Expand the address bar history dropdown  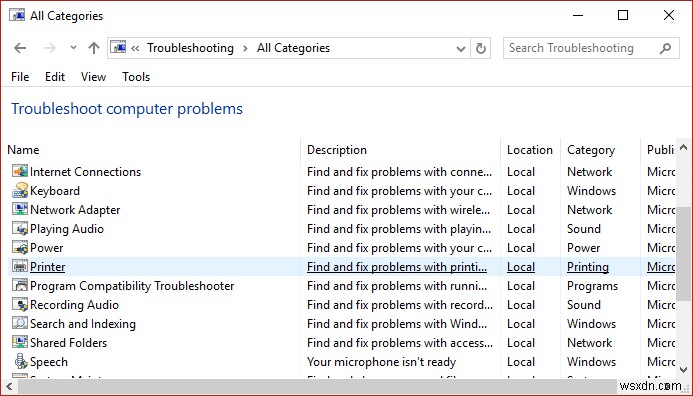tap(461, 48)
